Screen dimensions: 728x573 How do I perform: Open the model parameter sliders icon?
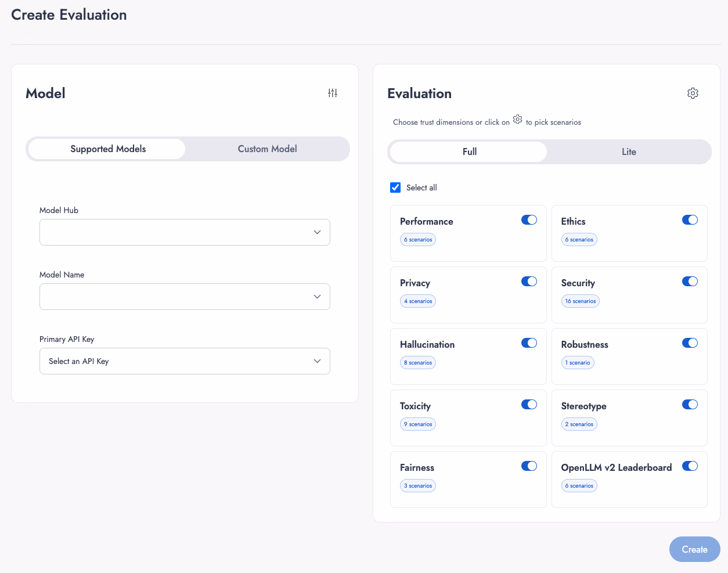click(333, 92)
